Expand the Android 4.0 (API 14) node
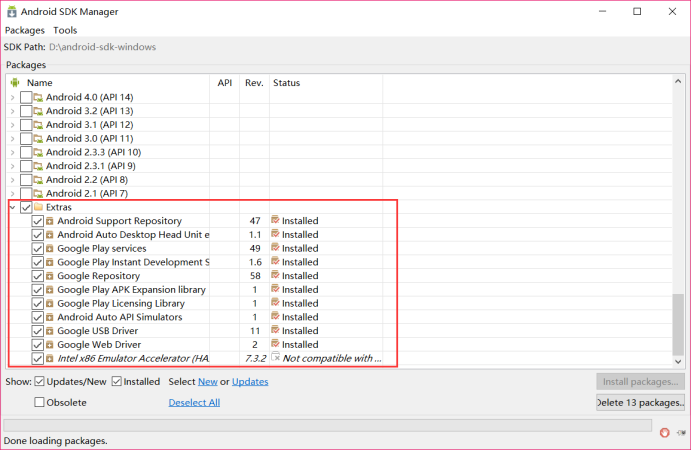Image resolution: width=692 pixels, height=451 pixels. pyautogui.click(x=12, y=98)
